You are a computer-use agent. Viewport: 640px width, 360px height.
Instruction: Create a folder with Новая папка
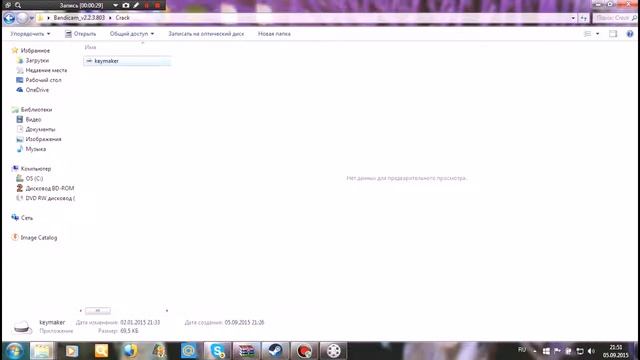click(274, 34)
